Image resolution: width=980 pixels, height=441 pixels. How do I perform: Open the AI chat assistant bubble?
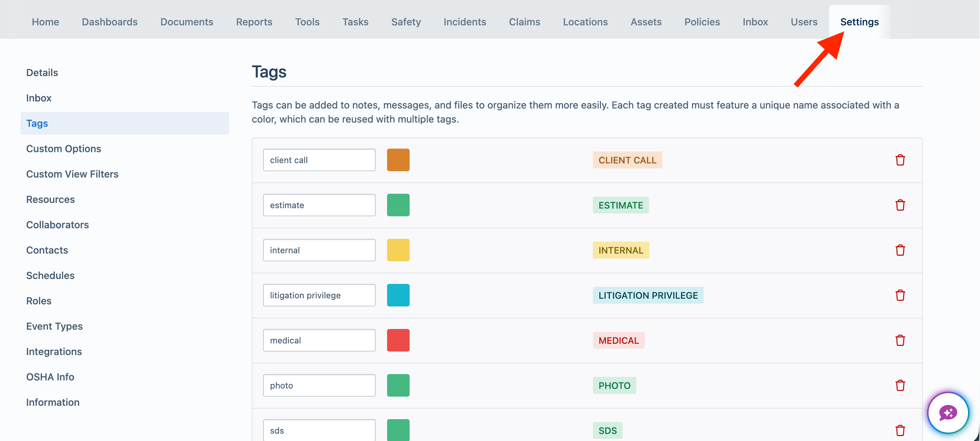(x=948, y=413)
